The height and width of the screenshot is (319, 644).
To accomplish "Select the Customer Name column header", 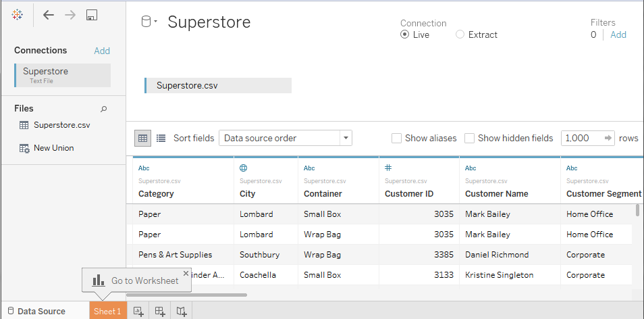I will click(x=497, y=193).
